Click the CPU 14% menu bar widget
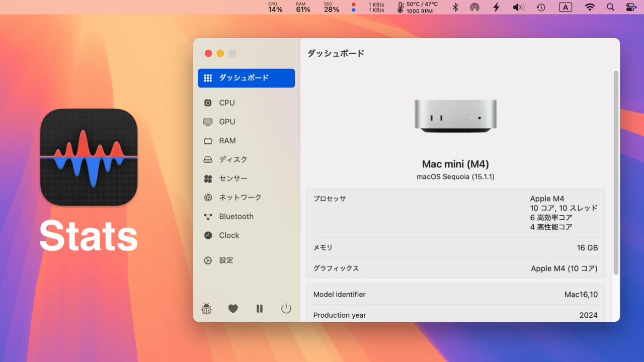The height and width of the screenshot is (362, 644). 275,7
